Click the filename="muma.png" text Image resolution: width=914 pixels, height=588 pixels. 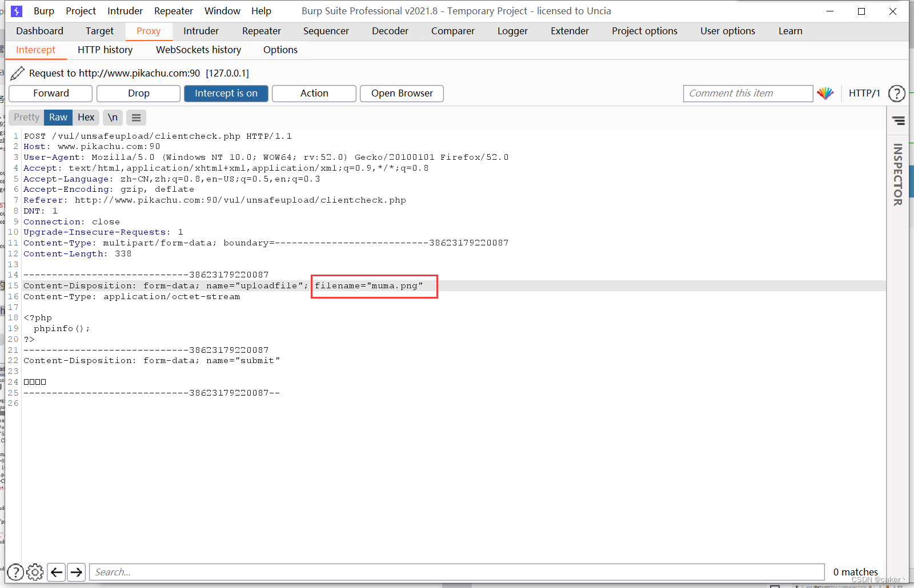coord(369,286)
